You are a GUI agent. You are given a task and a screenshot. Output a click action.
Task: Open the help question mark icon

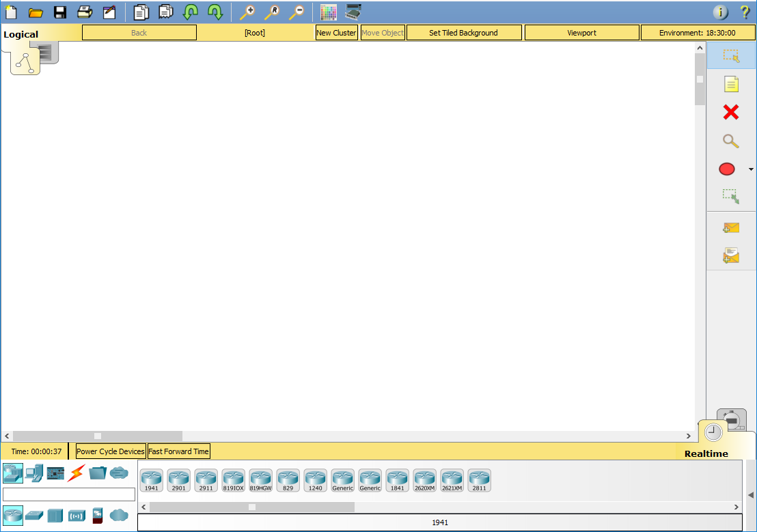click(745, 12)
